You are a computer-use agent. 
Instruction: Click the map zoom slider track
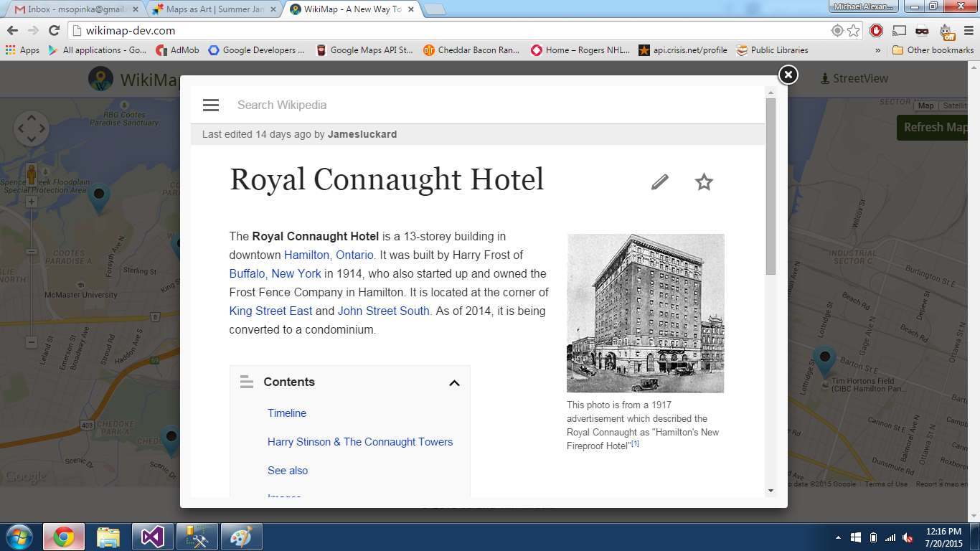tap(32, 273)
